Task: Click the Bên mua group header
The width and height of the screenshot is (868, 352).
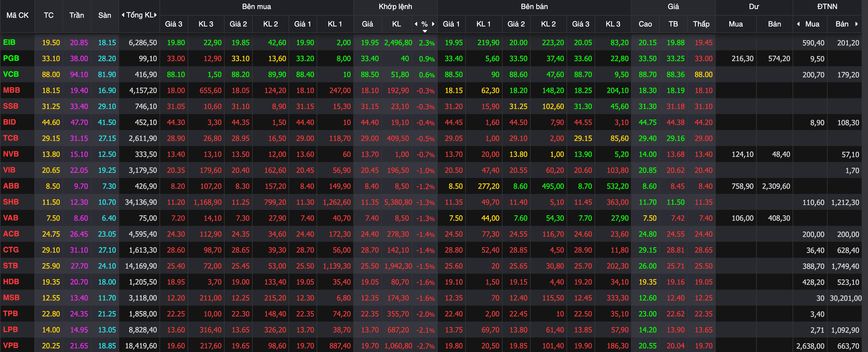Action: click(257, 6)
